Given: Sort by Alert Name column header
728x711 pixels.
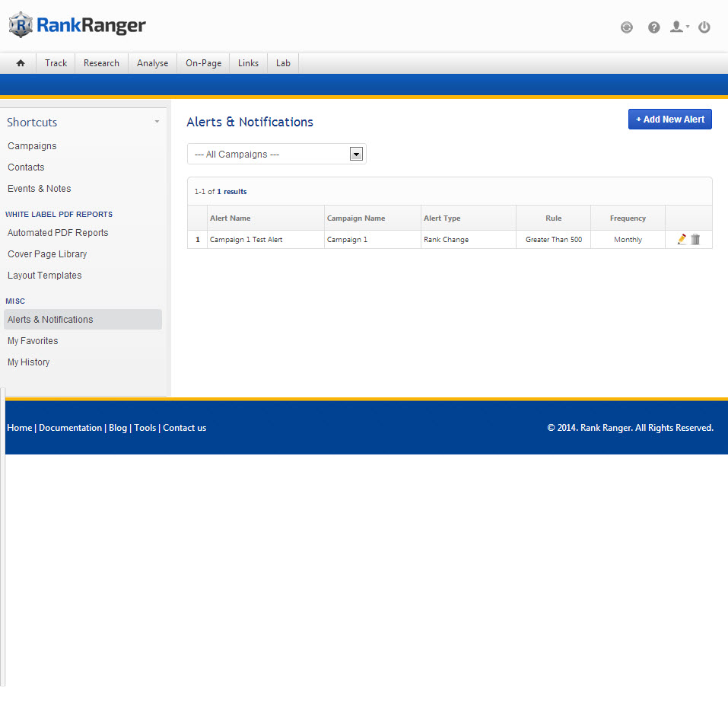Looking at the screenshot, I should [230, 218].
